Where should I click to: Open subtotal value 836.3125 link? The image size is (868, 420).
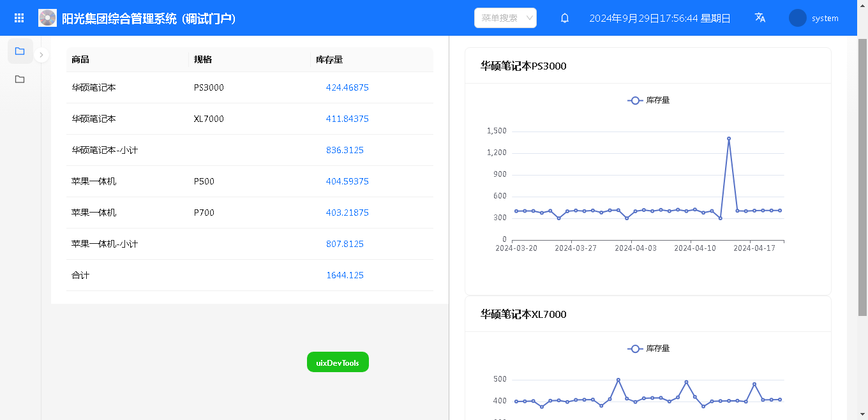(345, 150)
